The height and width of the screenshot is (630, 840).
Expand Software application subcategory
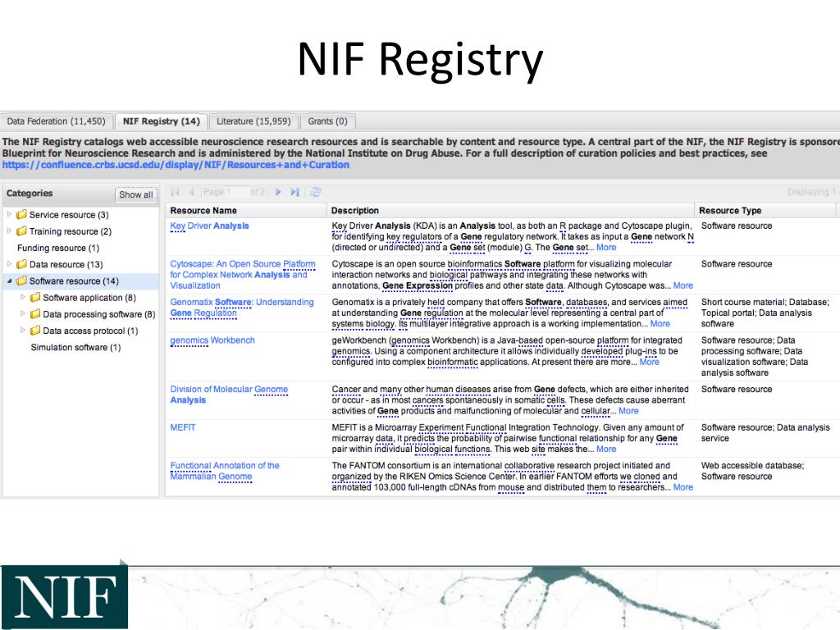click(22, 297)
